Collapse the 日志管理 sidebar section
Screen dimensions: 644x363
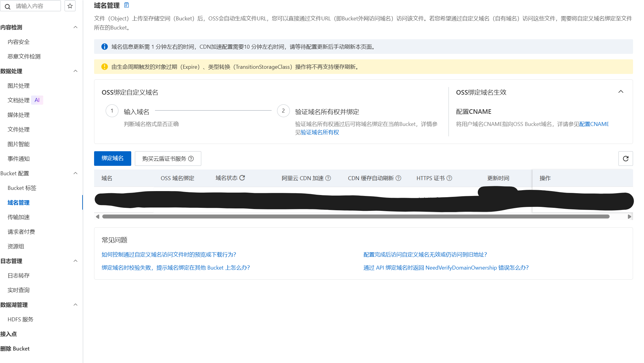point(75,261)
